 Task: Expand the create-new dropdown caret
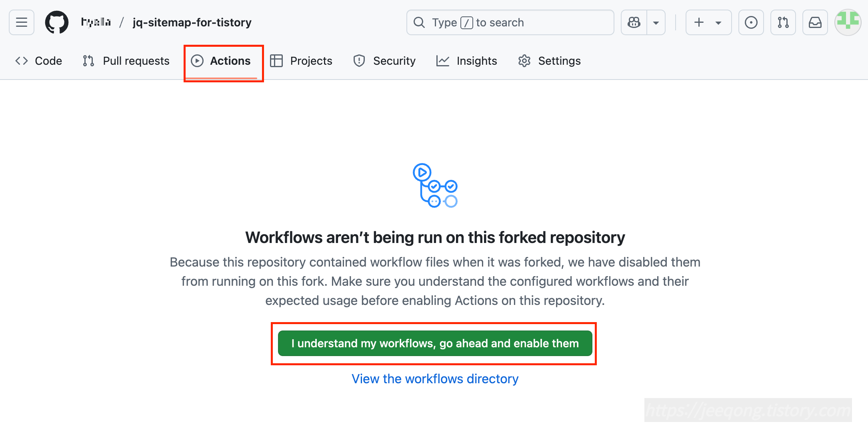click(718, 22)
